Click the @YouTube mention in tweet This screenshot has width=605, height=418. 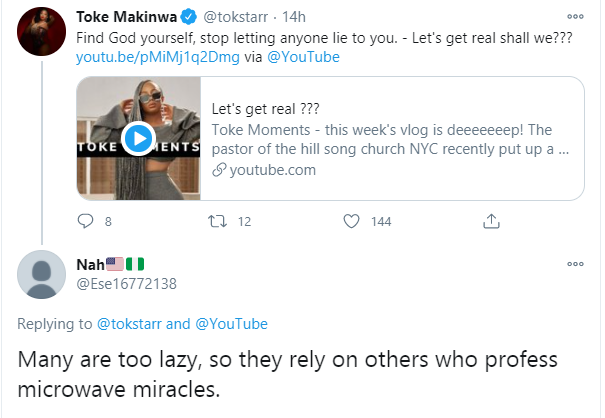[x=303, y=57]
